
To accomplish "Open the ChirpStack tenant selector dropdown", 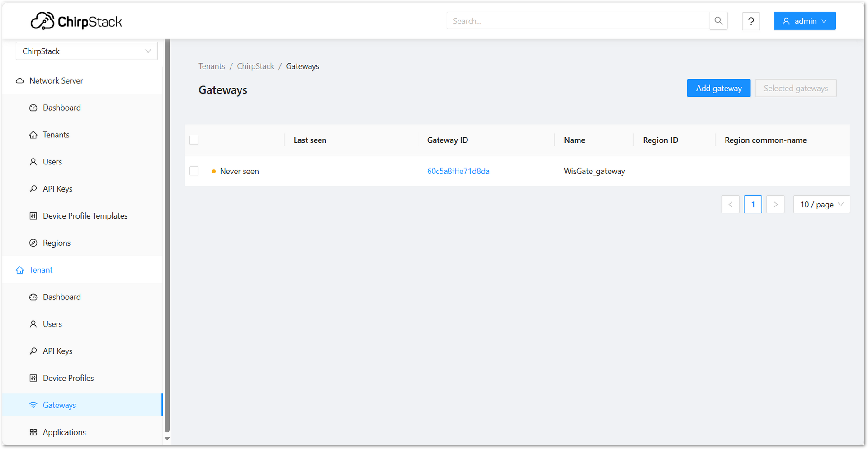I will (x=87, y=51).
